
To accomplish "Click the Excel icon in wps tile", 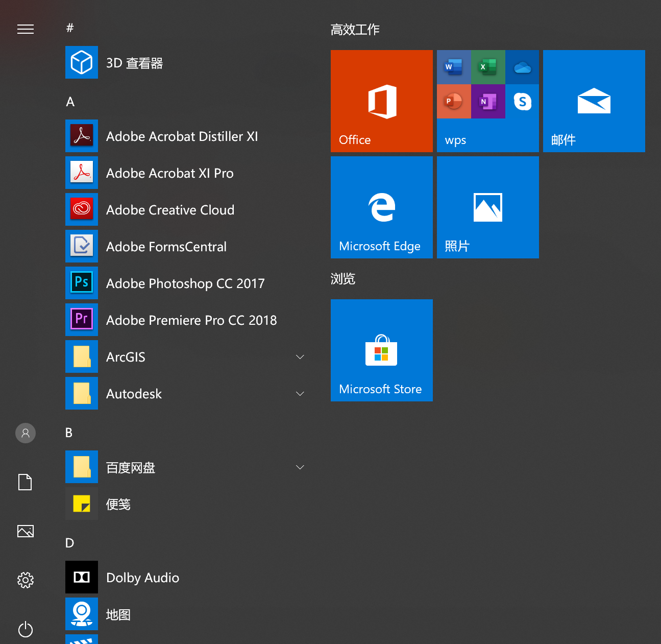I will click(488, 67).
